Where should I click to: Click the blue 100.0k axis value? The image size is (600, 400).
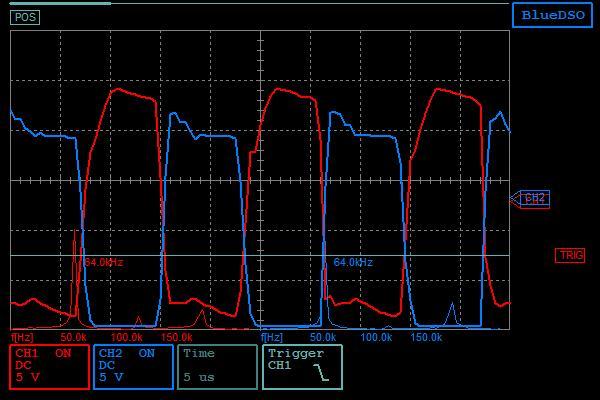pyautogui.click(x=376, y=338)
